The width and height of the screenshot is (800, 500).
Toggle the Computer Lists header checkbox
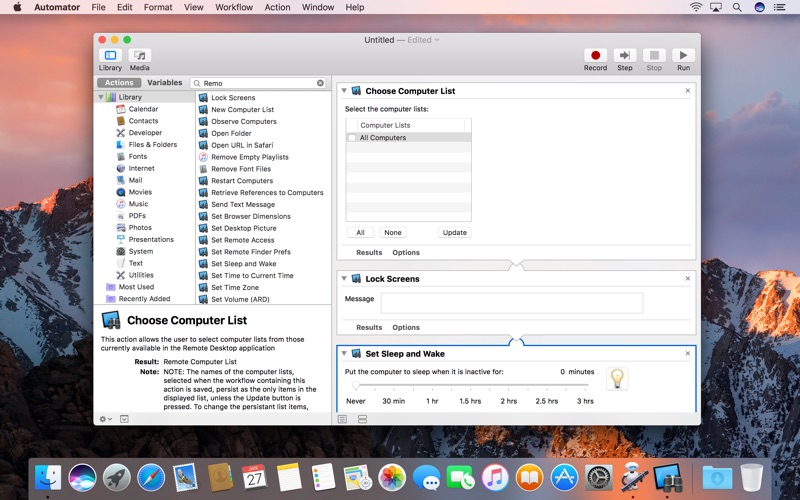(352, 125)
